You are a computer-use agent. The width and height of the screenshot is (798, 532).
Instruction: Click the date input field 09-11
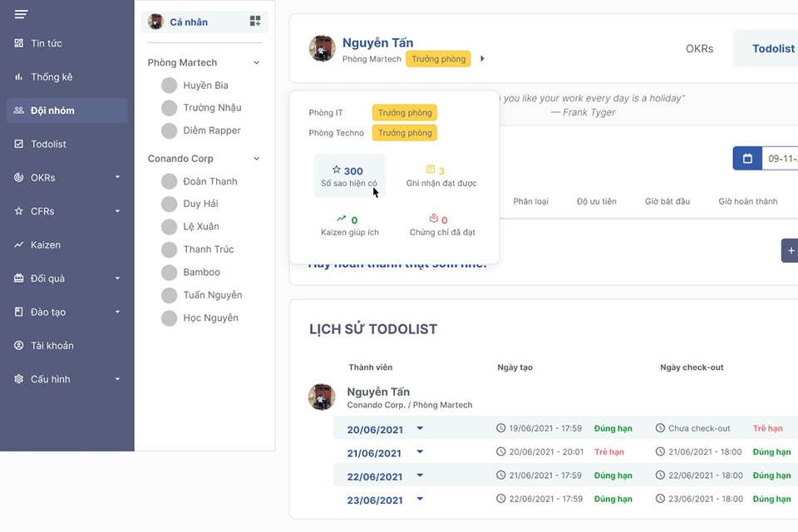[x=781, y=158]
